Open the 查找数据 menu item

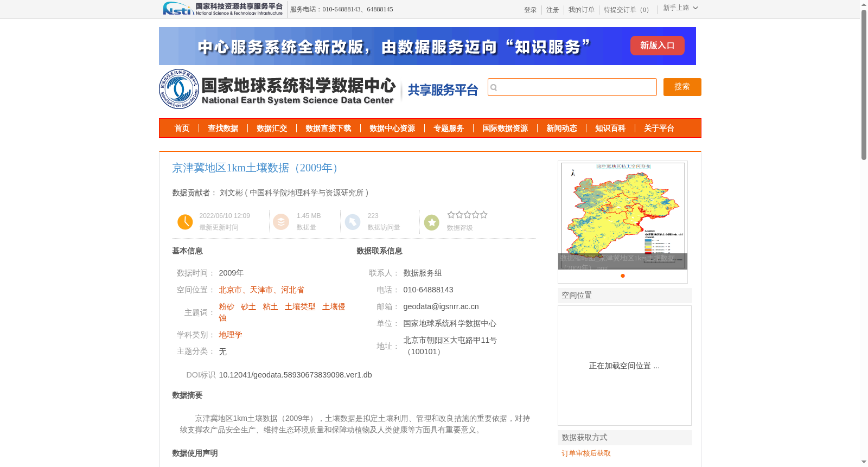coord(223,129)
